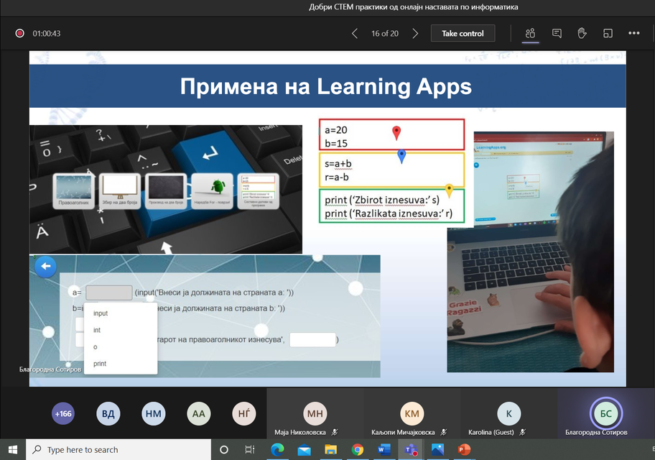Click the ВД participant avatar
This screenshot has width=655, height=460.
tap(108, 414)
